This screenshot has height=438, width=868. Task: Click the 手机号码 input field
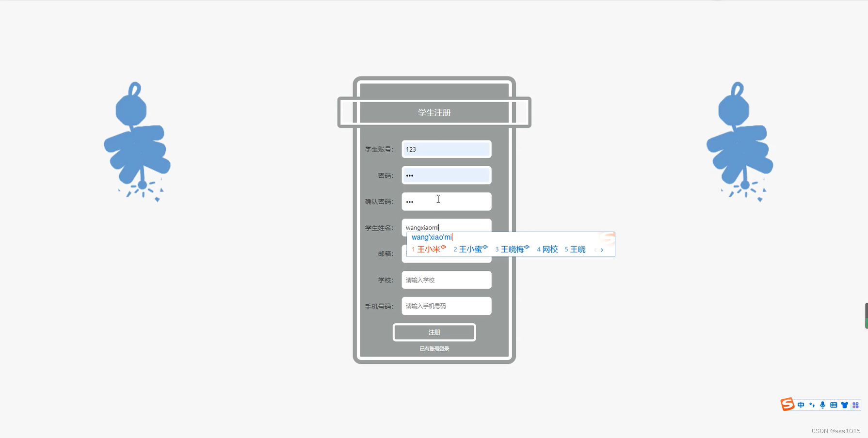coord(446,306)
